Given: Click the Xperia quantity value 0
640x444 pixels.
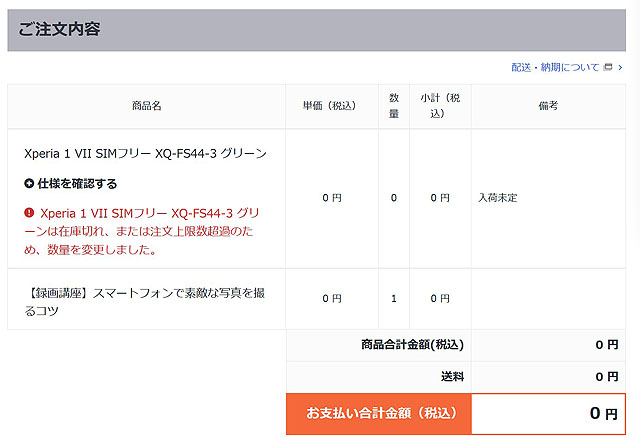Looking at the screenshot, I should 394,198.
